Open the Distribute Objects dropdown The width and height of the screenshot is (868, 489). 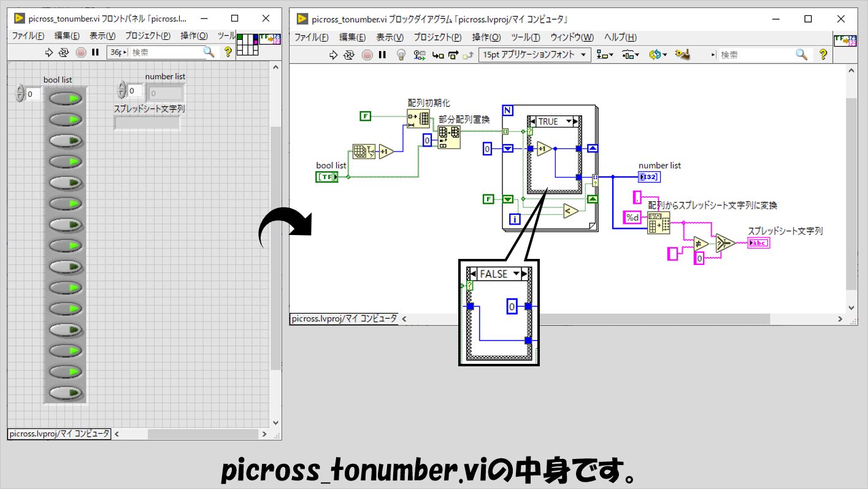click(x=630, y=55)
